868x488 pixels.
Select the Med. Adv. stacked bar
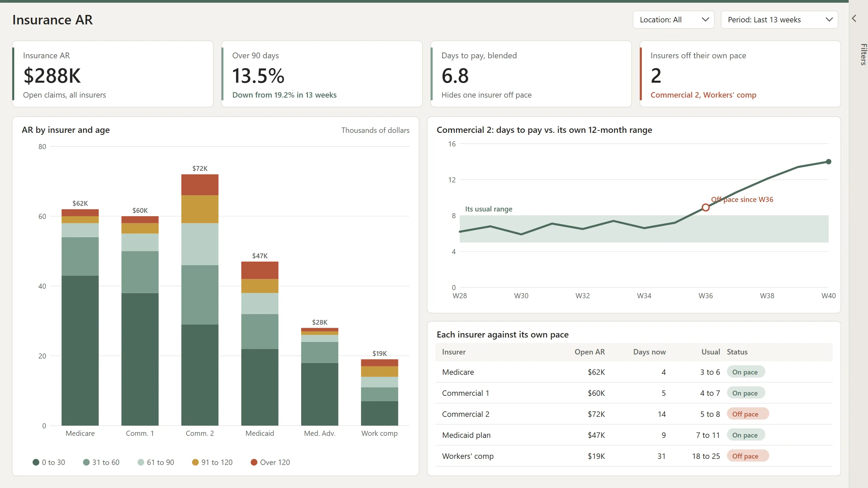coord(320,377)
